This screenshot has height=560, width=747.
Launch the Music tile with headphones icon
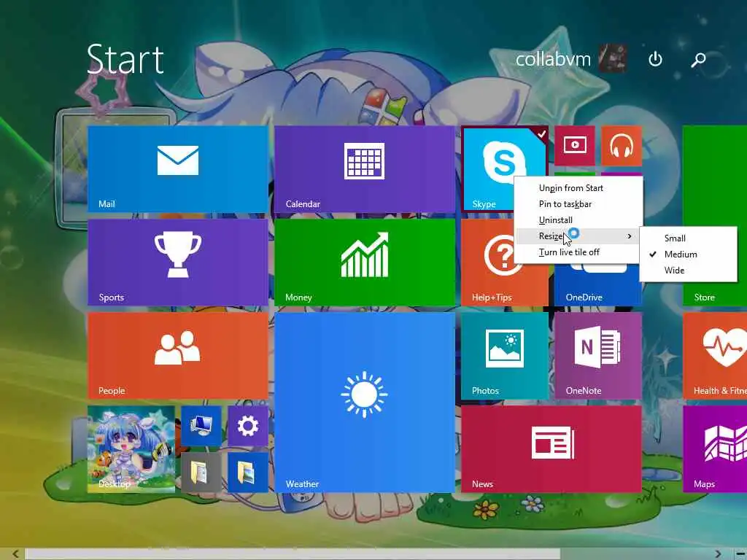click(622, 146)
